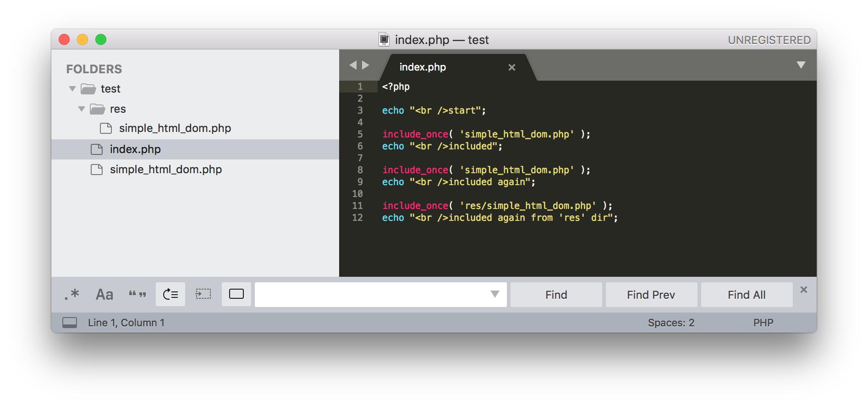Image resolution: width=868 pixels, height=406 pixels.
Task: Close the find panel
Action: [x=803, y=290]
